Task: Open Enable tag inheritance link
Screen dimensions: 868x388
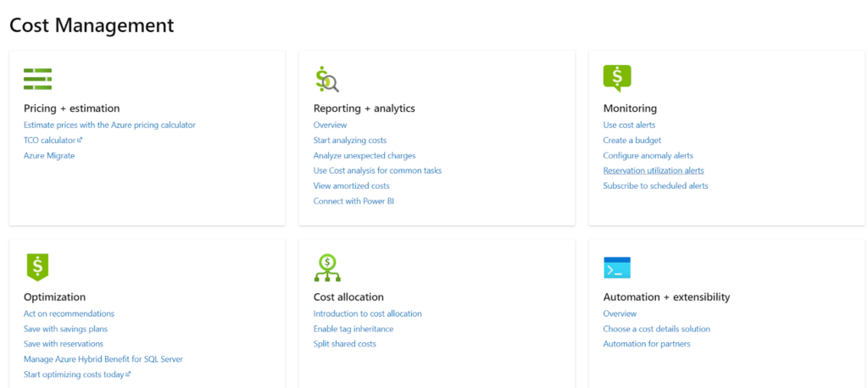Action: (353, 329)
